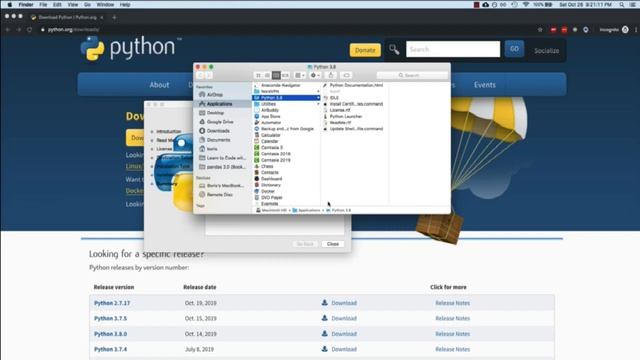This screenshot has height=360, width=640.
Task: Click the yellow Donate button
Action: tap(365, 50)
